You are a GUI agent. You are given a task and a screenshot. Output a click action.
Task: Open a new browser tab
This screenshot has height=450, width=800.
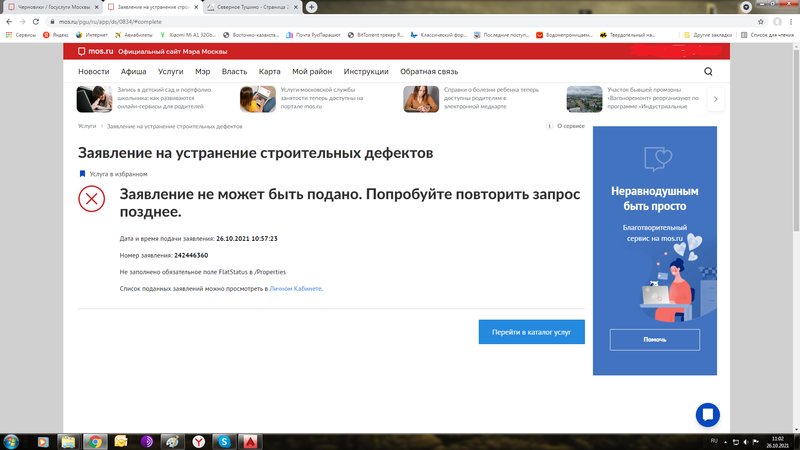coord(311,7)
